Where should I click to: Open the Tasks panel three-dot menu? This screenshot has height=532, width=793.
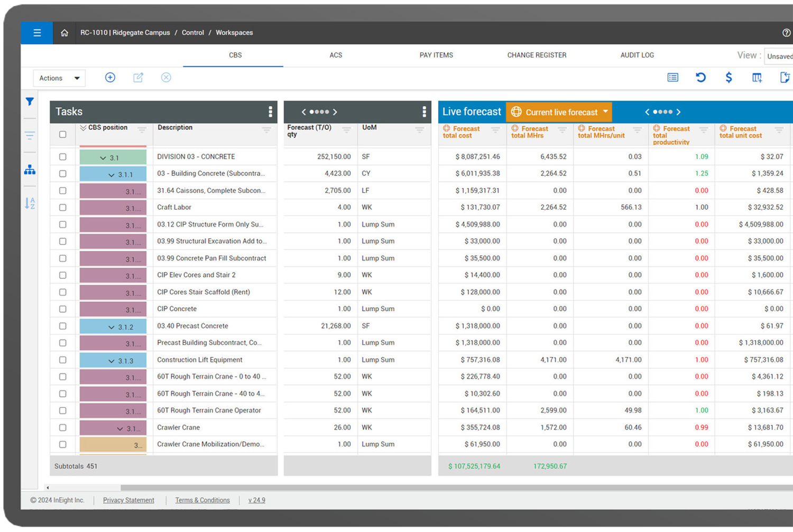[270, 111]
